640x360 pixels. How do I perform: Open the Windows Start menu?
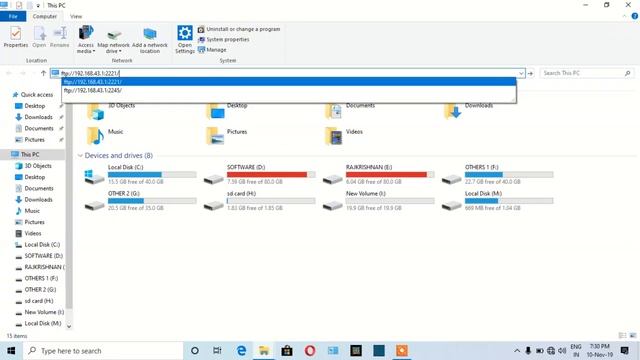tap(11, 351)
